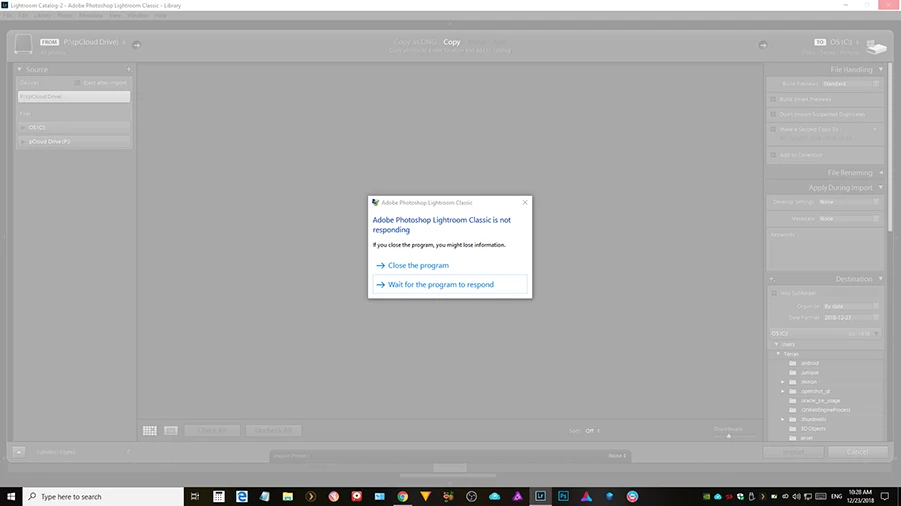Choose Close the program in dialog

[x=418, y=265]
